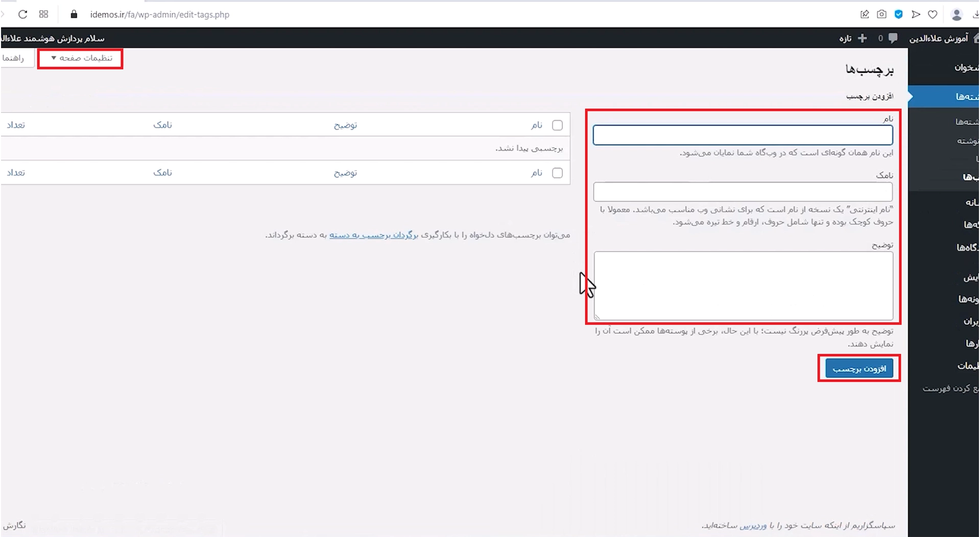Open افزونه‌ها plugins in the sidebar
The image size is (980, 537).
tap(968, 299)
